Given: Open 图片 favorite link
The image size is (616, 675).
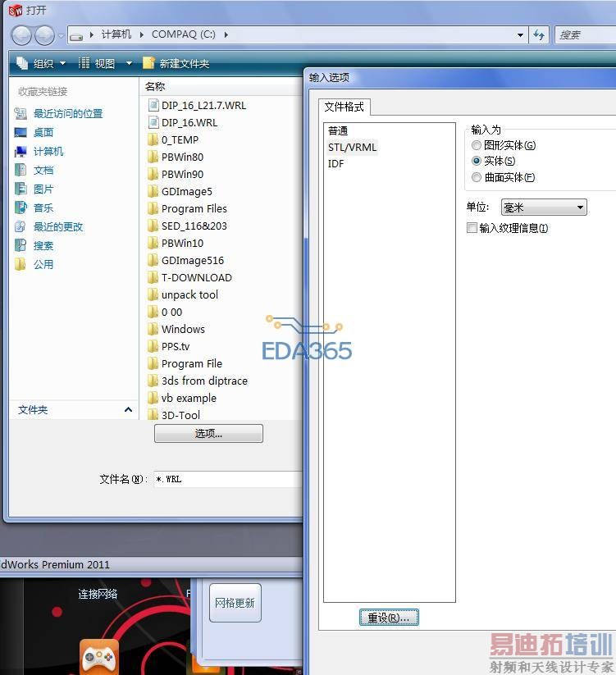Looking at the screenshot, I should tap(43, 189).
